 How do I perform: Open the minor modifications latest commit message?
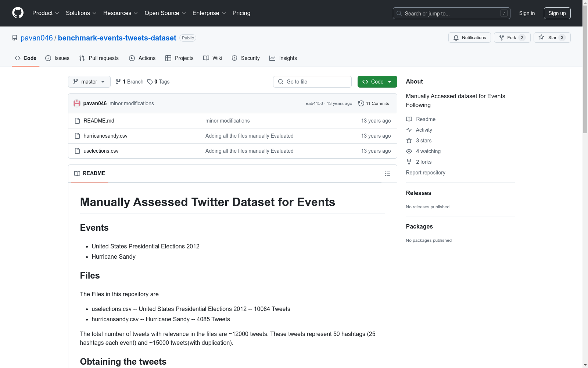[132, 103]
